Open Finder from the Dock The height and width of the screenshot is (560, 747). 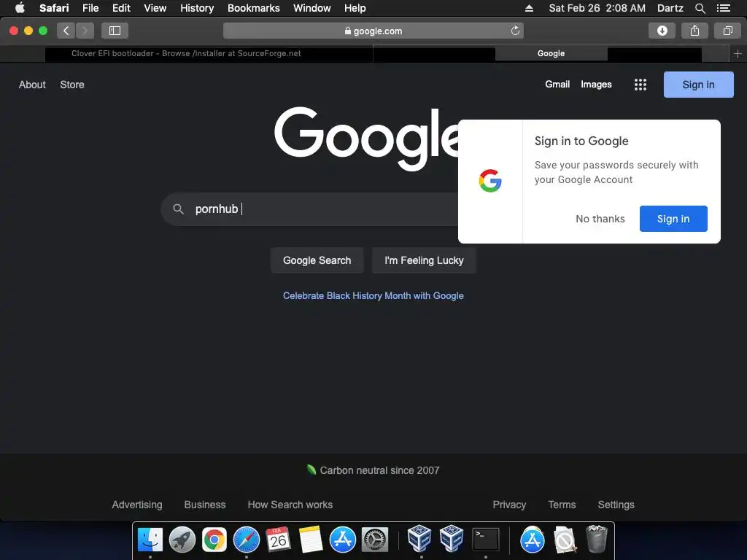[x=150, y=540]
